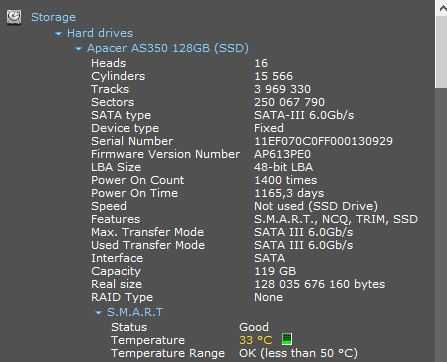Select the S.M.A.R.T heading
This screenshot has height=362, width=447.
(x=135, y=312)
